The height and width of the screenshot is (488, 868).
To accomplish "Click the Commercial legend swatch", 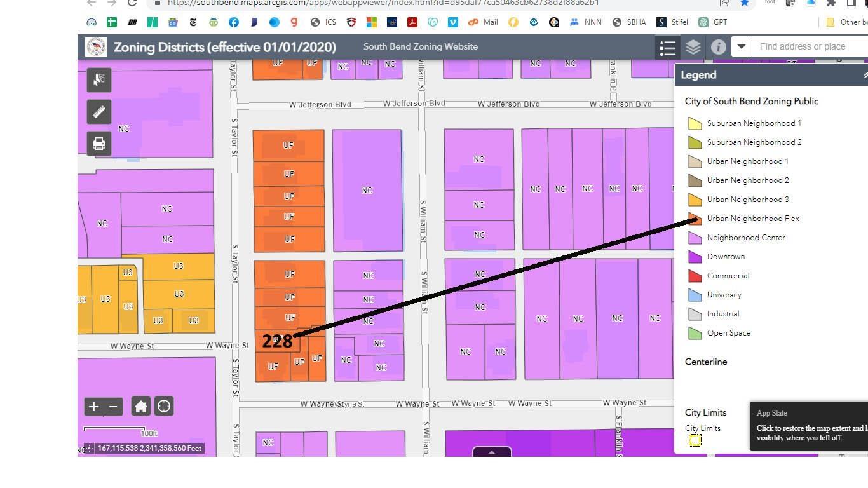I will pyautogui.click(x=695, y=276).
